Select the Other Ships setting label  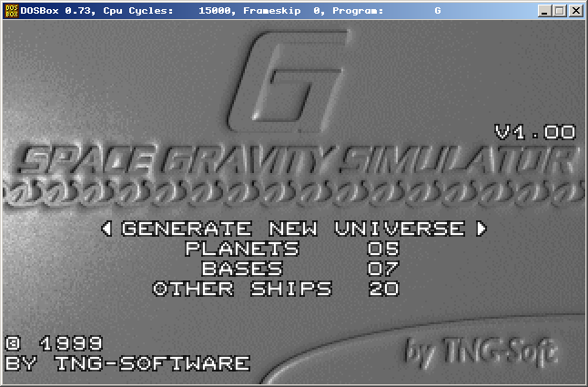(242, 289)
